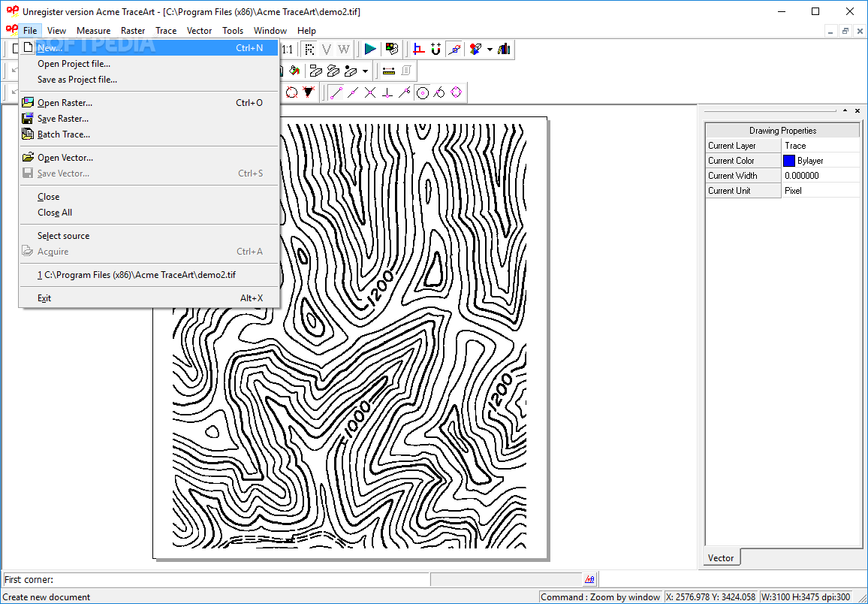Choose Save Raster... menu entry

coord(149,119)
